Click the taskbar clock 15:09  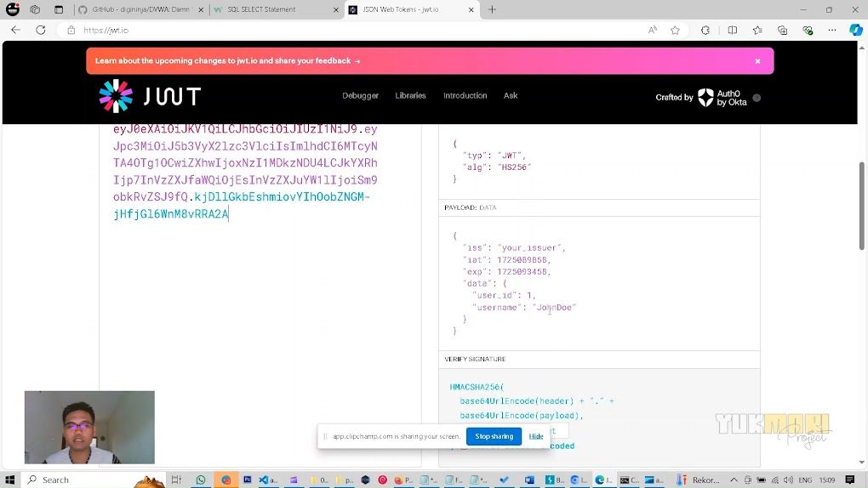pos(827,479)
